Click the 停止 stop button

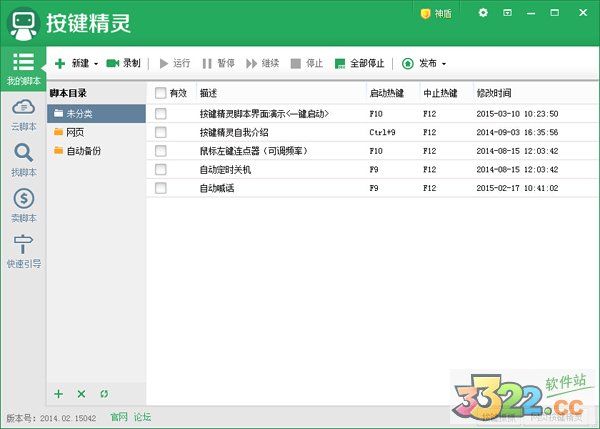click(307, 63)
